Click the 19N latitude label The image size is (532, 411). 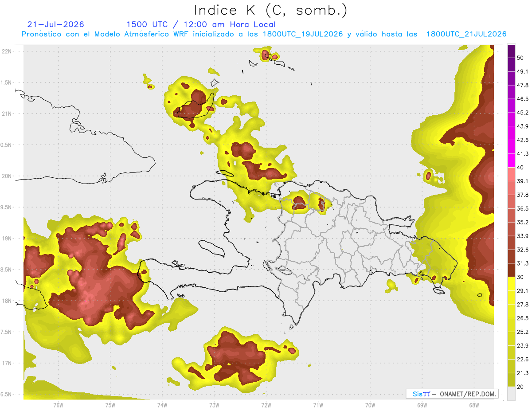(x=8, y=238)
